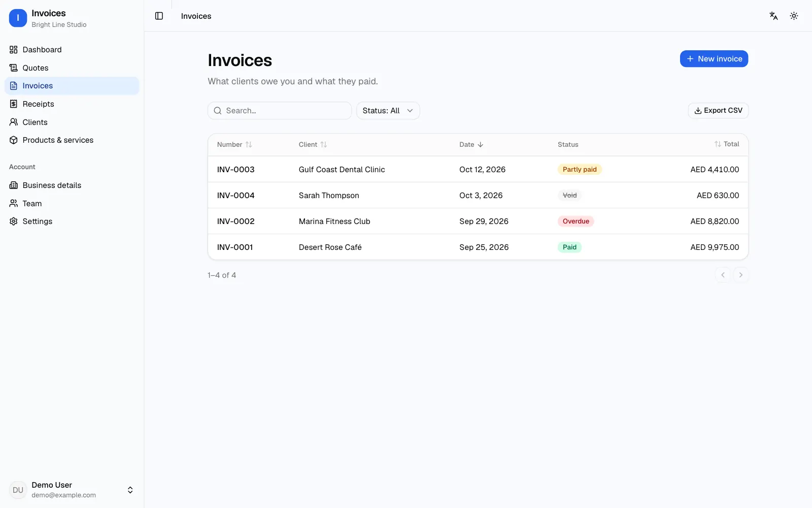This screenshot has height=508, width=812.
Task: Select client Gulf Coast Dental Clinic
Action: (x=342, y=169)
